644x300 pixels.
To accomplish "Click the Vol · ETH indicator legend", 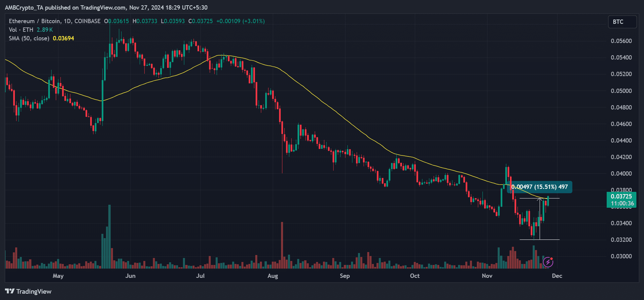I will click(21, 30).
